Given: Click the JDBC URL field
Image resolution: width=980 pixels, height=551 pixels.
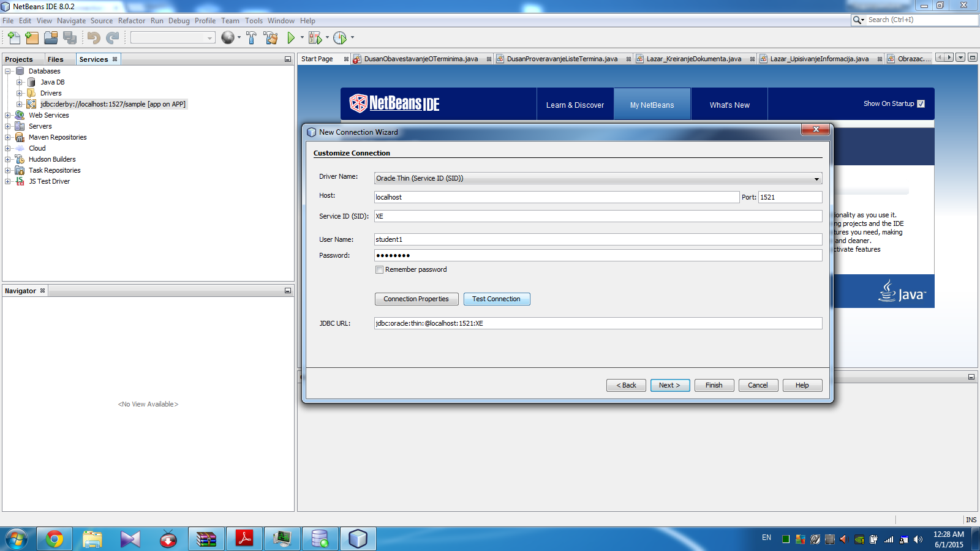Looking at the screenshot, I should pyautogui.click(x=598, y=323).
